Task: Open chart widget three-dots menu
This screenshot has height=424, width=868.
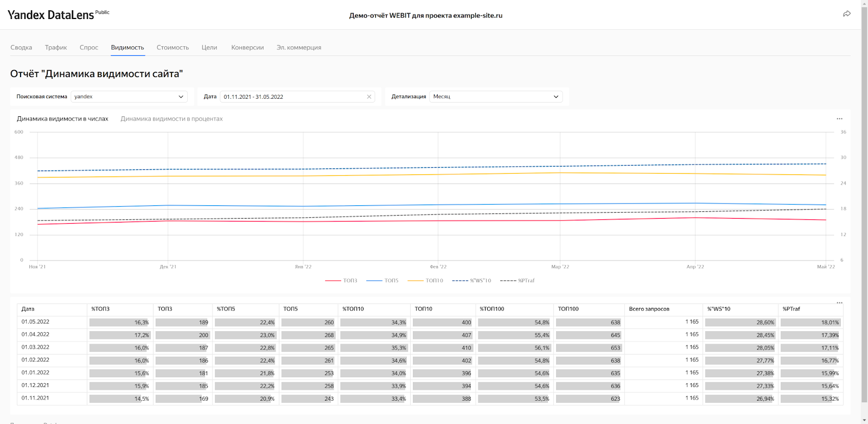Action: coord(839,118)
